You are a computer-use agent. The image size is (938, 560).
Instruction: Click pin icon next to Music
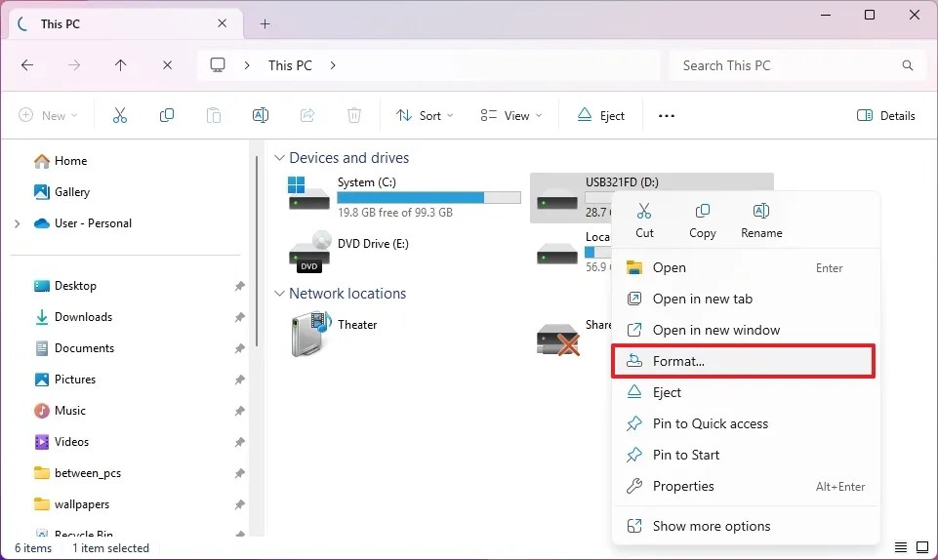pyautogui.click(x=240, y=411)
